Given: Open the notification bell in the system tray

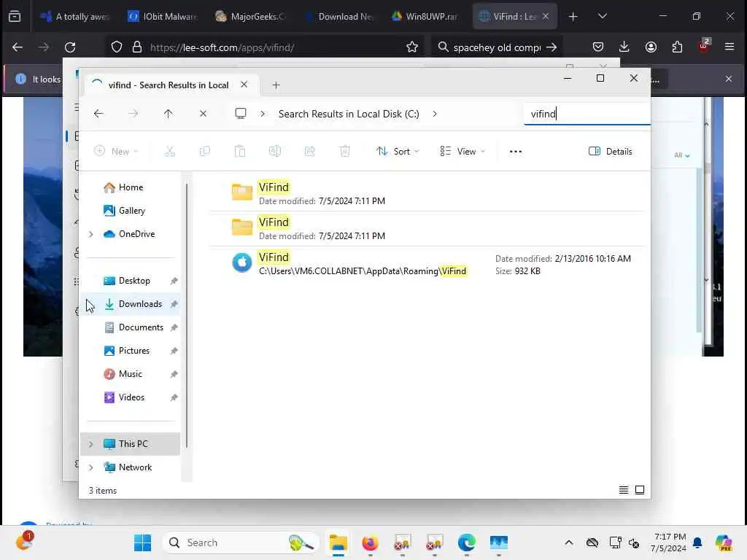Looking at the screenshot, I should (697, 542).
